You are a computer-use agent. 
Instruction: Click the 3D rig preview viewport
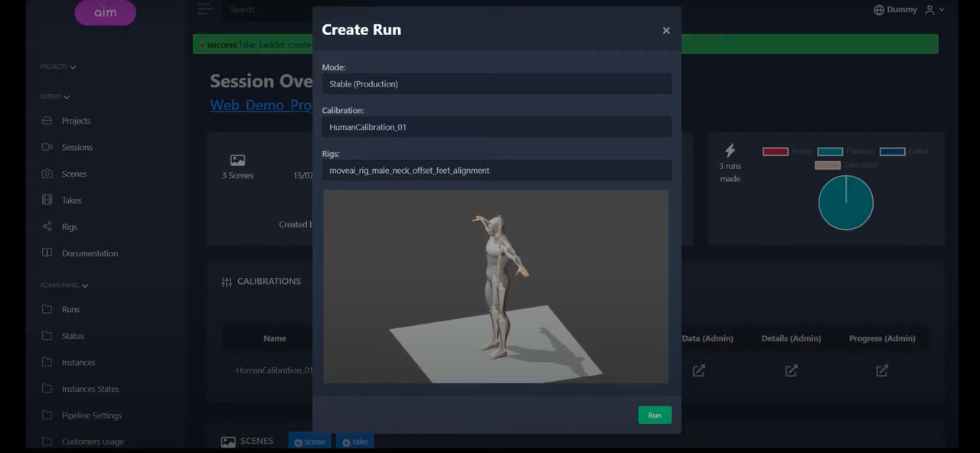coord(496,286)
